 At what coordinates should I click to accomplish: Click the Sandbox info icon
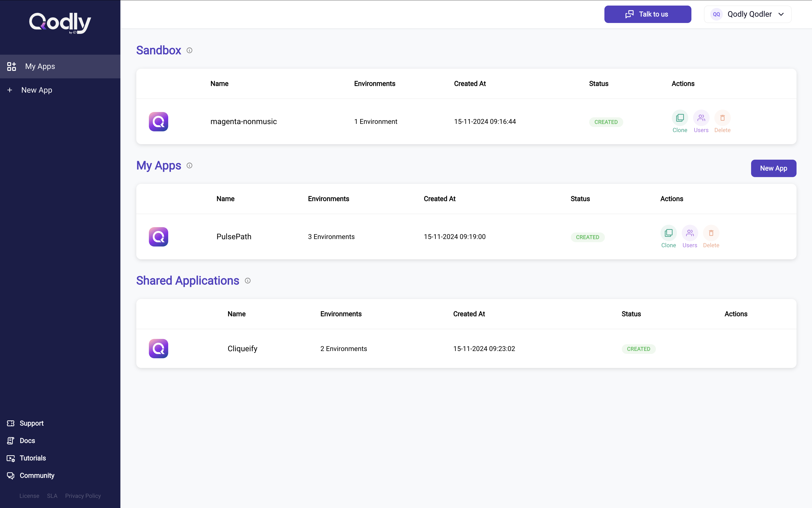click(189, 50)
